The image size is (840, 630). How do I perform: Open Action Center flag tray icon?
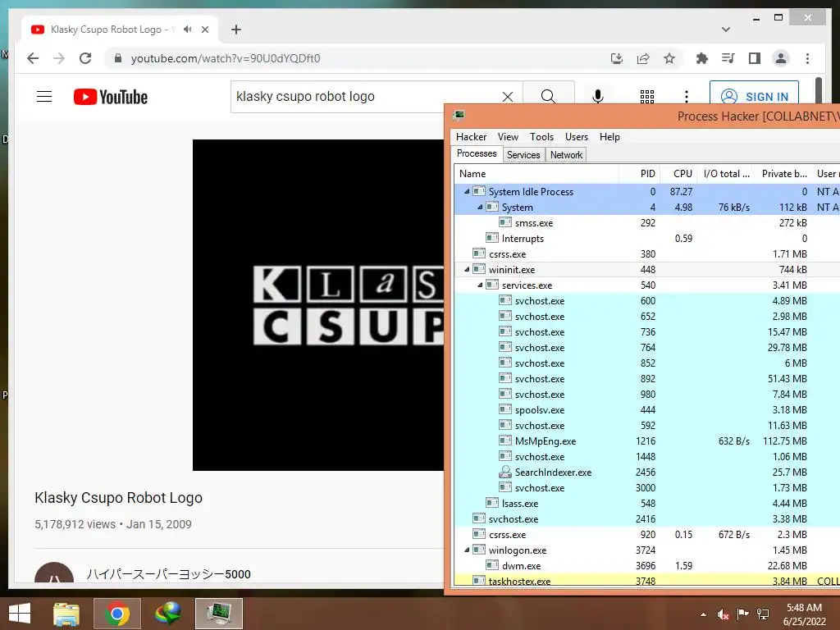742,614
